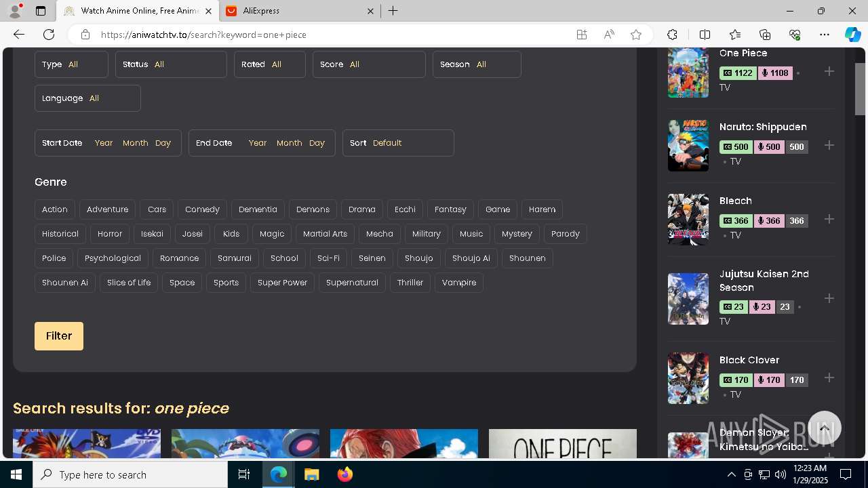Toggle the Adventure genre tag
Screen dimensions: 868x488
pyautogui.click(x=107, y=209)
